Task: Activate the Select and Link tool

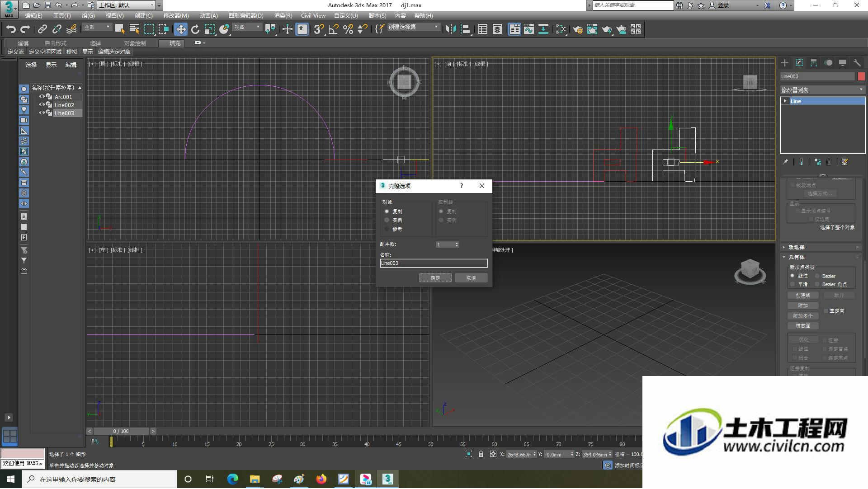Action: [42, 29]
